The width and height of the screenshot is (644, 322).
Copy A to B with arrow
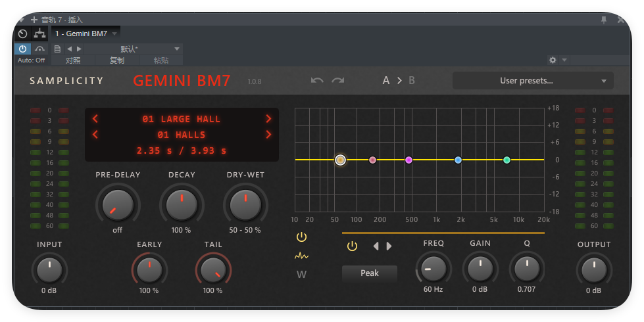click(399, 80)
